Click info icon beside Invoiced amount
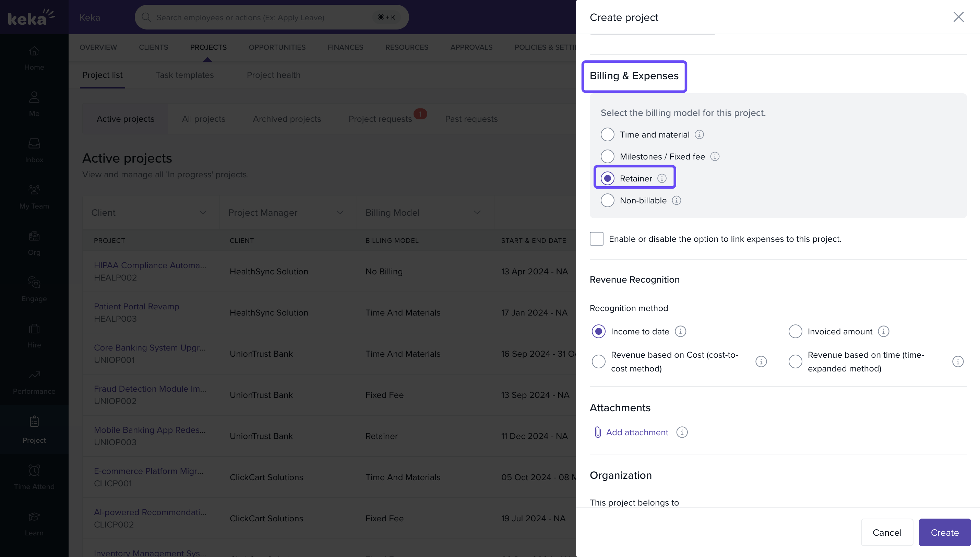The width and height of the screenshot is (980, 557). click(x=883, y=331)
